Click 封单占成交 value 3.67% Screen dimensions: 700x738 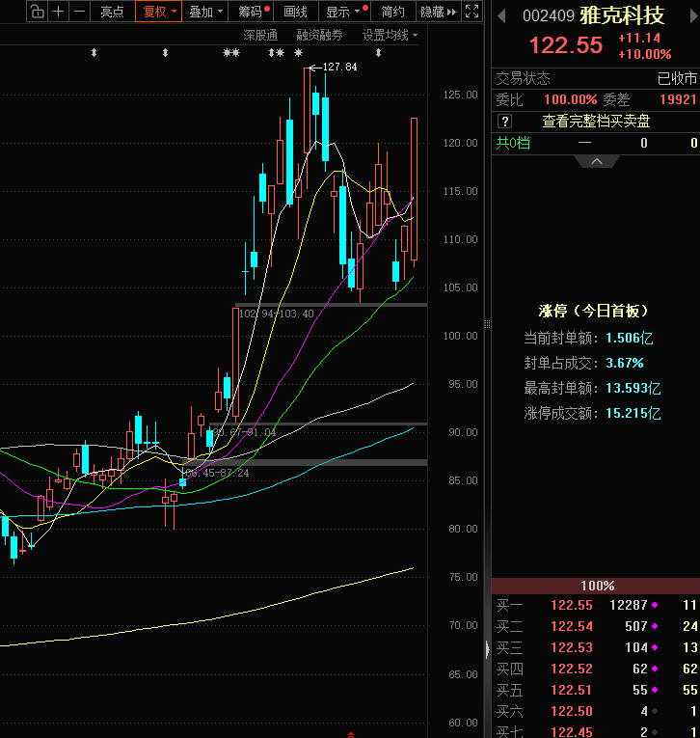624,363
